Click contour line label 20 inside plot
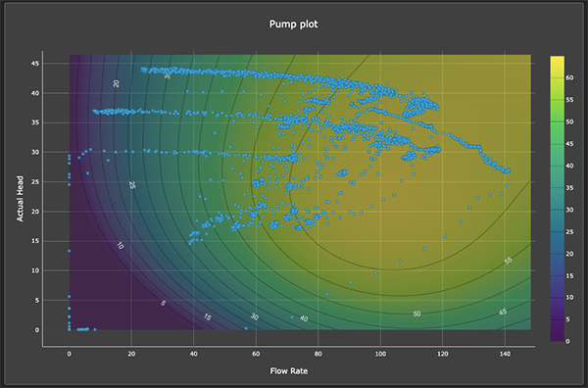588x388 pixels. (117, 83)
